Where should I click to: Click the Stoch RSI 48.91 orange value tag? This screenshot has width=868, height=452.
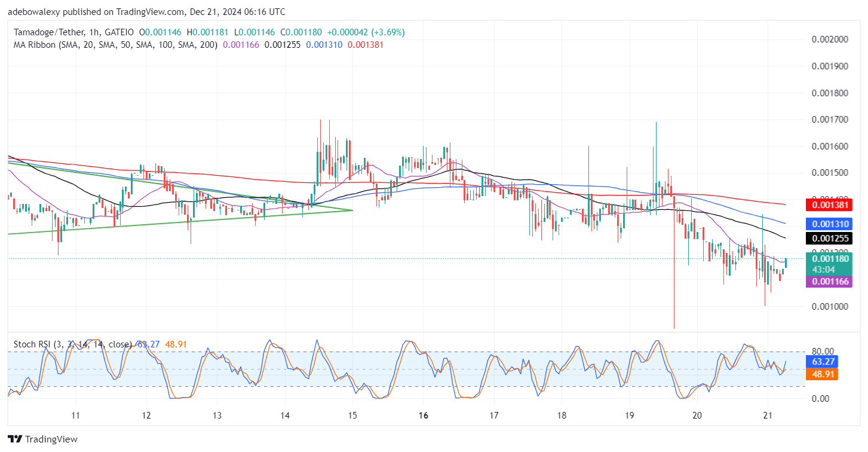[x=823, y=374]
